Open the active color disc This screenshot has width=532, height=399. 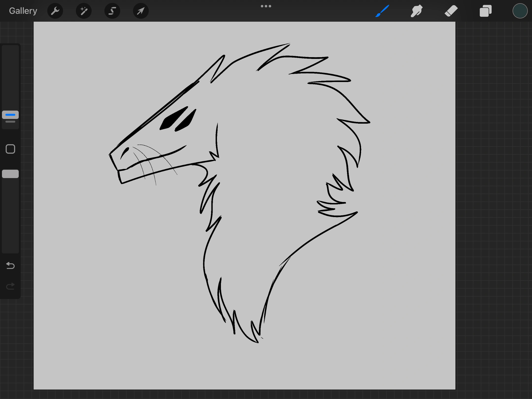[520, 11]
